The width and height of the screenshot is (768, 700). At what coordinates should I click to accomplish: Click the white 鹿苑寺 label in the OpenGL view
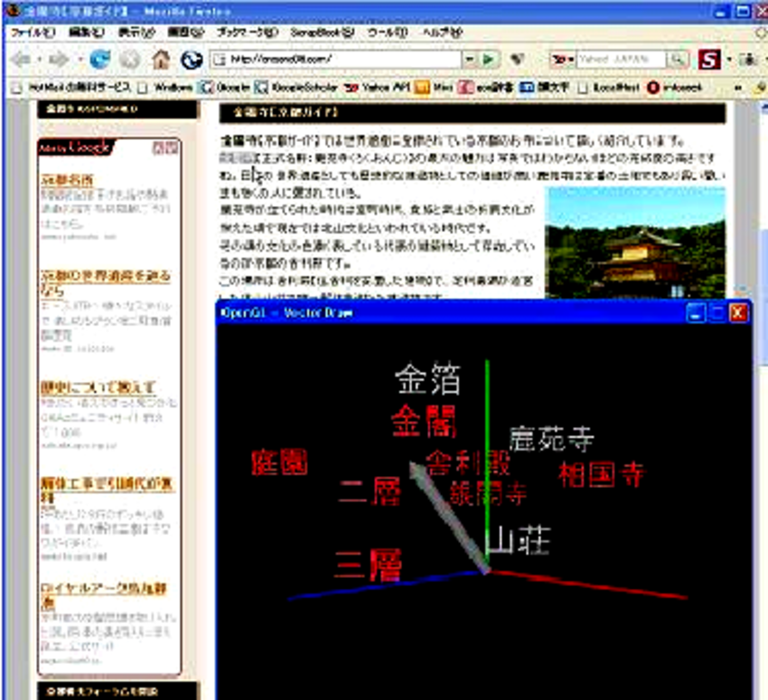coord(551,439)
